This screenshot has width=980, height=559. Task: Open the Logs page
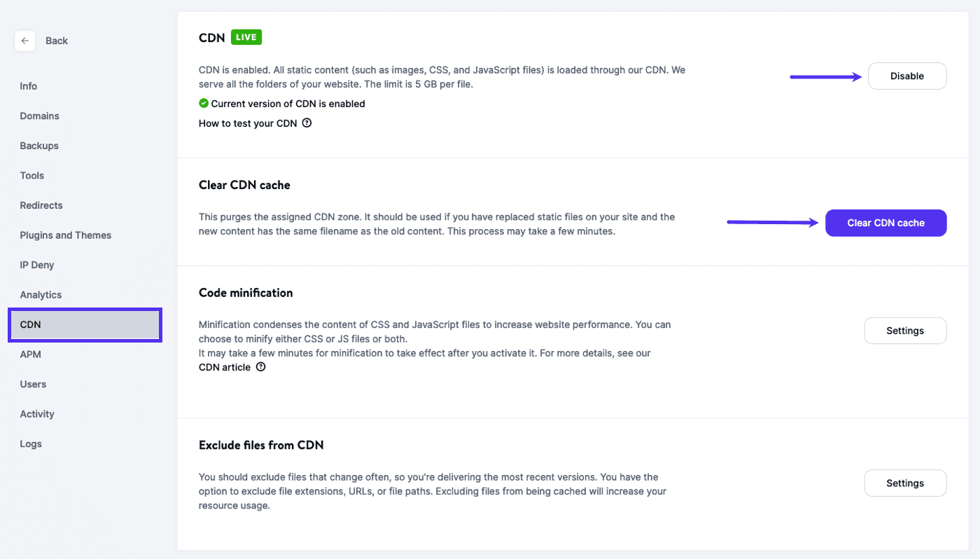31,443
